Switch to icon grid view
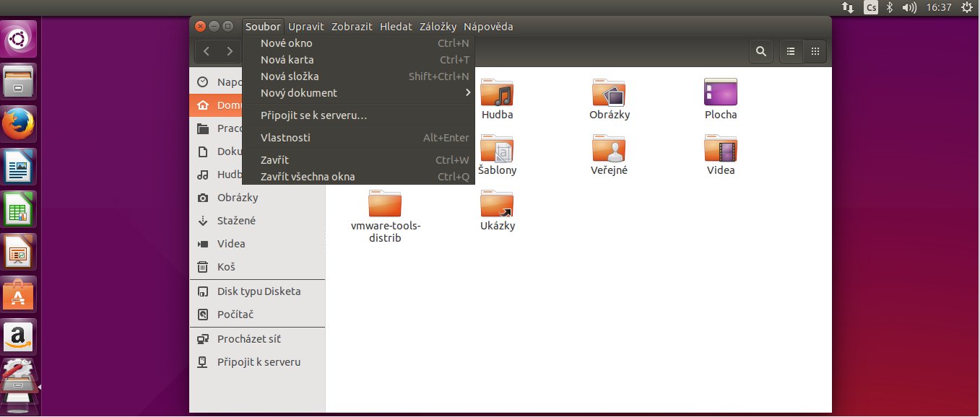Image resolution: width=980 pixels, height=417 pixels. pyautogui.click(x=815, y=51)
